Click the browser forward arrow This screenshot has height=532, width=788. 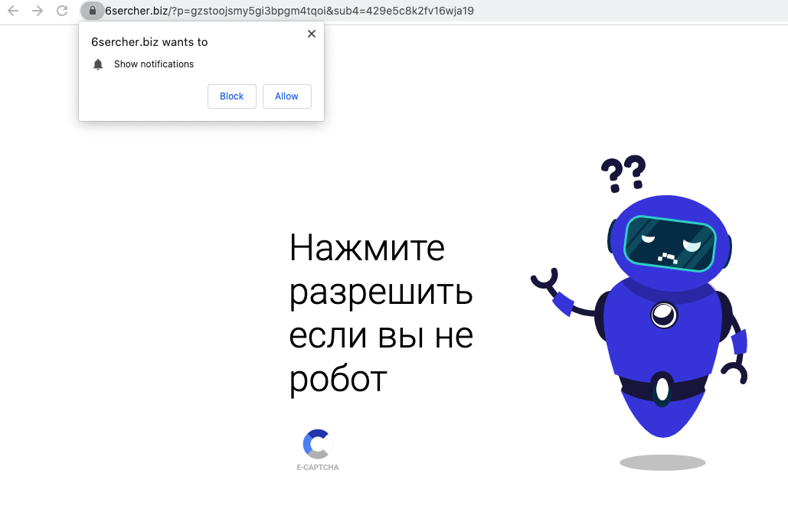[38, 11]
